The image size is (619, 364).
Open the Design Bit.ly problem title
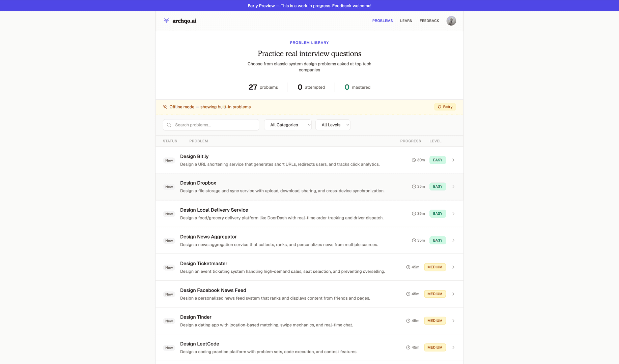[x=194, y=156]
